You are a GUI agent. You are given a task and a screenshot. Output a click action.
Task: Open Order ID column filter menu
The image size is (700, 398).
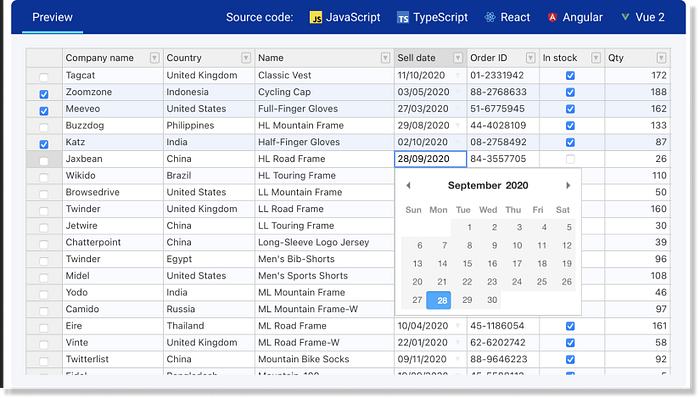(x=530, y=58)
